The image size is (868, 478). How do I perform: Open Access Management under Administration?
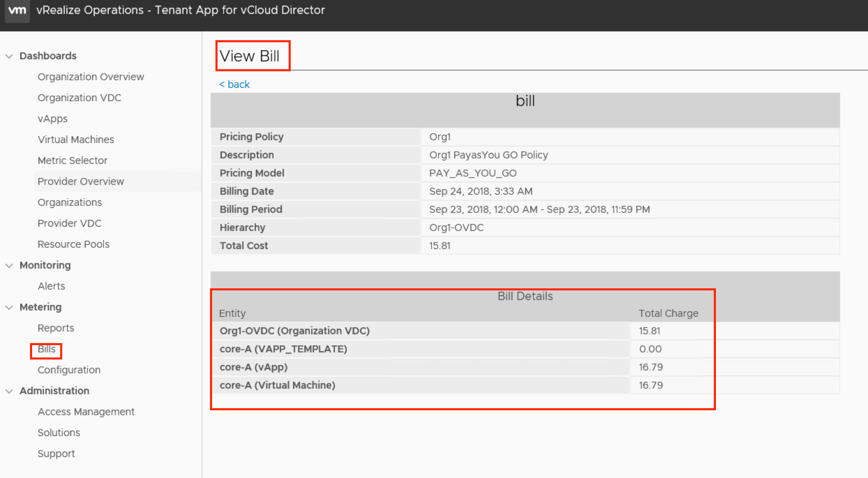click(86, 412)
